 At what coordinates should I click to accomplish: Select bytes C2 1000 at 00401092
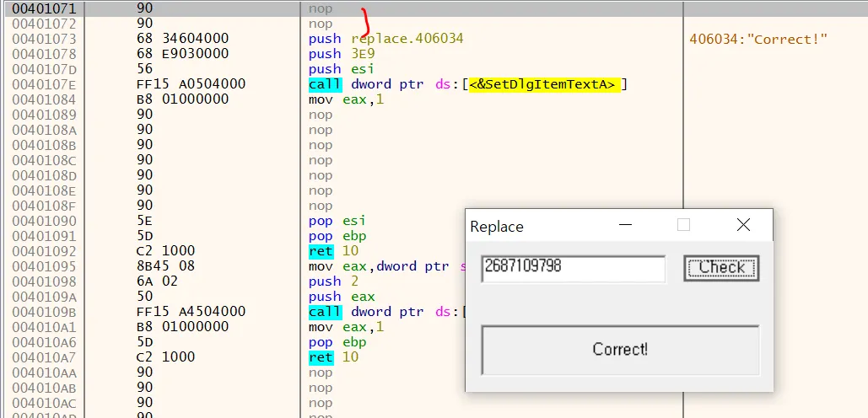click(x=165, y=251)
